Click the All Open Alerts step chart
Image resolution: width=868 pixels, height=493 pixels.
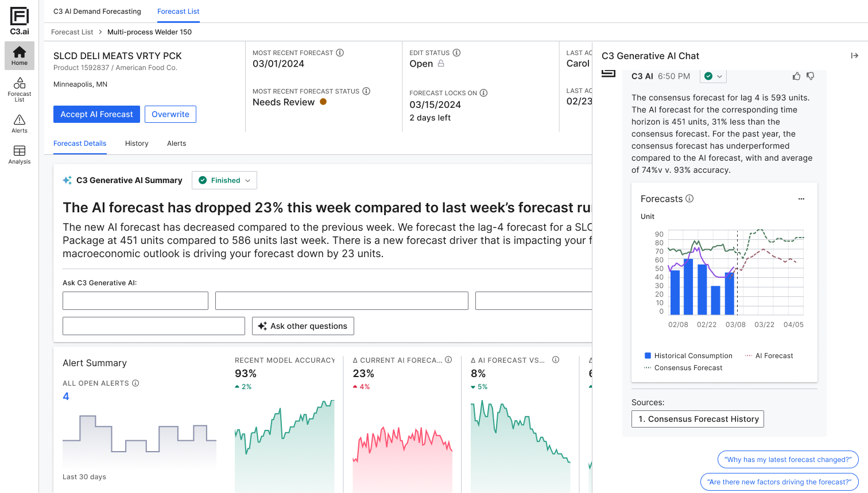139,440
